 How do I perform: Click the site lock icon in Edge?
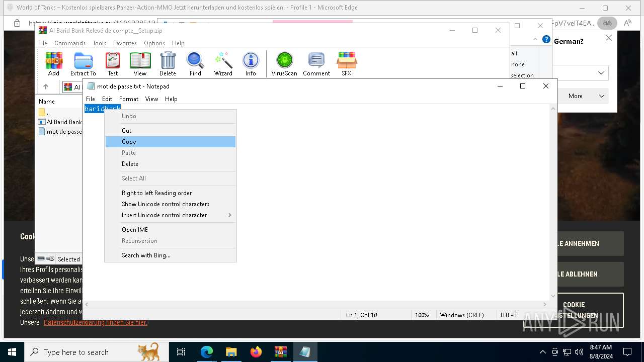point(17,23)
